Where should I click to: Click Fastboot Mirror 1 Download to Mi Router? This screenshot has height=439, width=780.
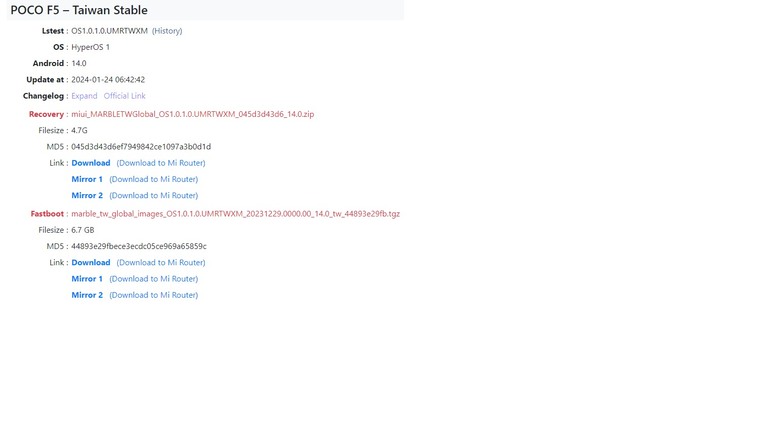coord(154,279)
